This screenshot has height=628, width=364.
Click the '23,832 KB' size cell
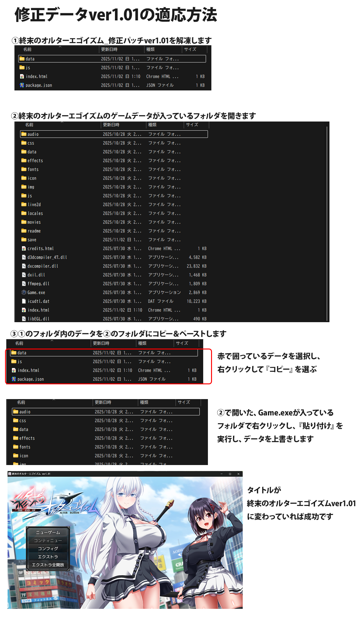pyautogui.click(x=197, y=266)
